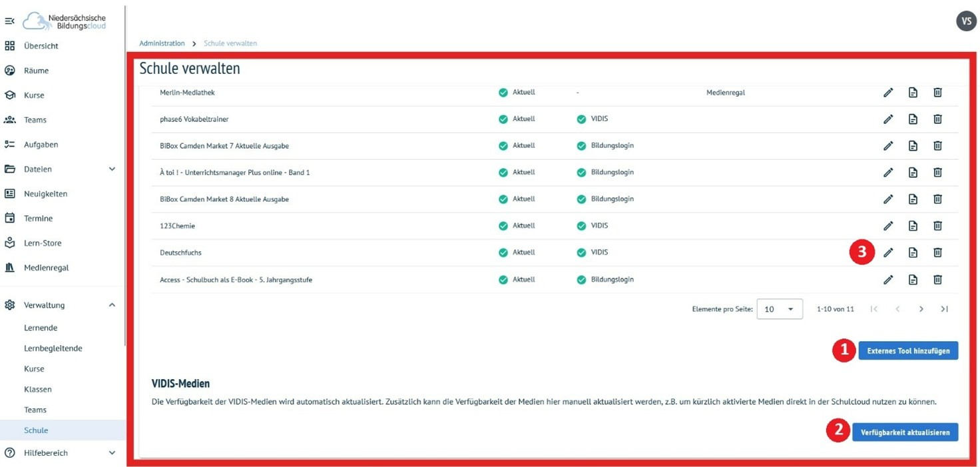Edit the Deutschfuchs tool entry

click(x=888, y=252)
